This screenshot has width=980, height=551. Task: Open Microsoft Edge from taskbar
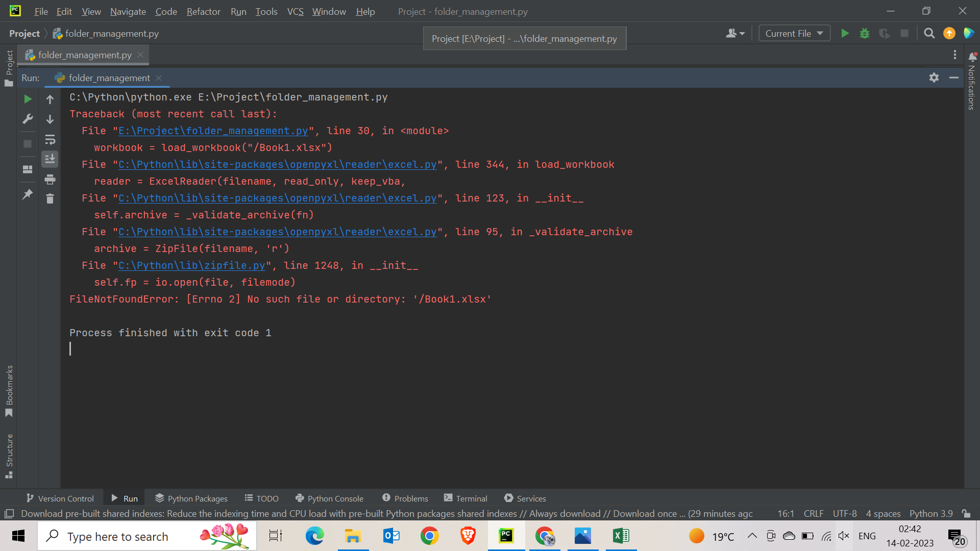314,536
